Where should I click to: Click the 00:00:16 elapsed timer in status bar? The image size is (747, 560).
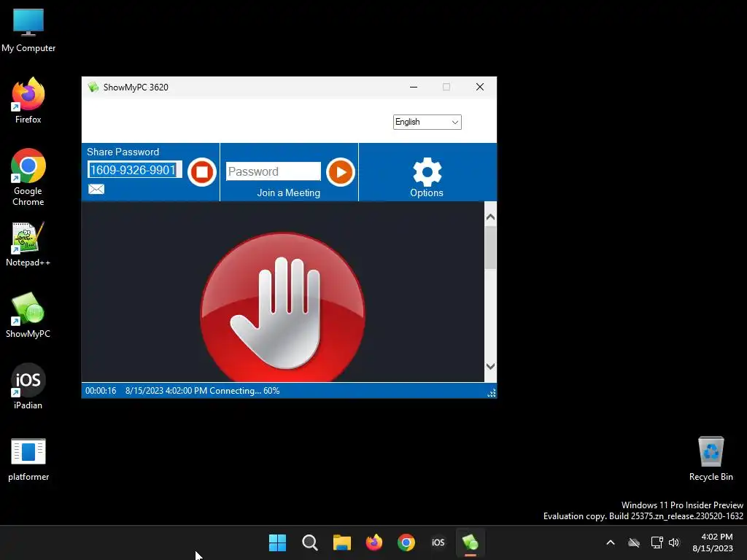tap(101, 391)
